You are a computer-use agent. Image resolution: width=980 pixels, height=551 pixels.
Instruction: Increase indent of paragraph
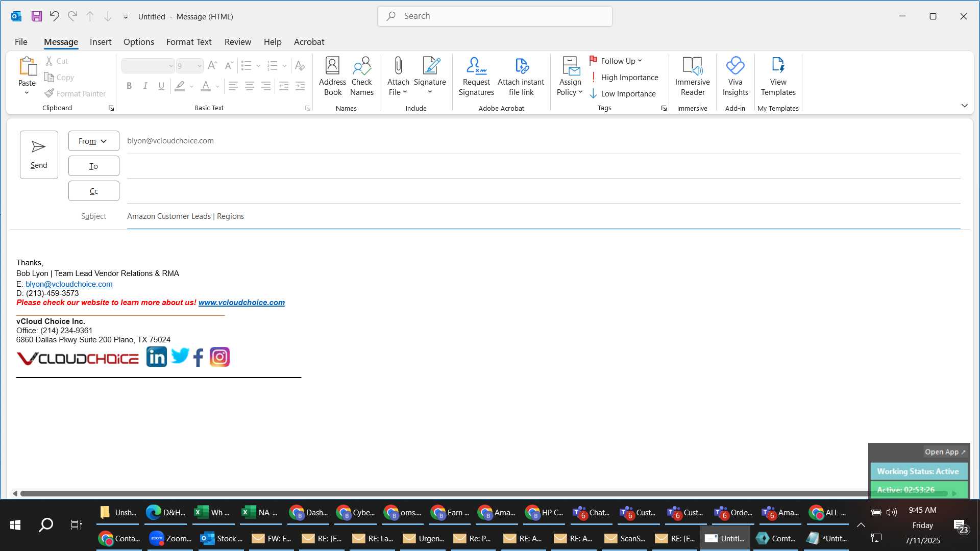(x=300, y=86)
